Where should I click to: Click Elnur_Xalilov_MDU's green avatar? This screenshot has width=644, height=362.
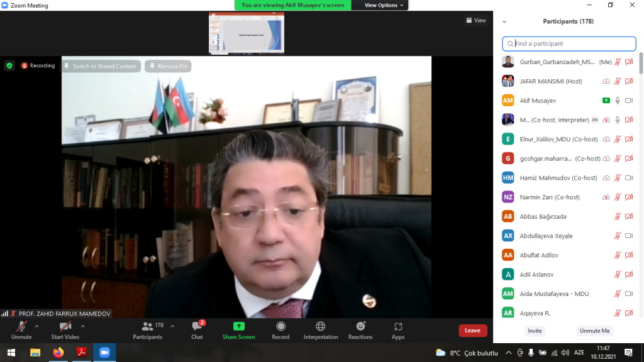point(508,139)
